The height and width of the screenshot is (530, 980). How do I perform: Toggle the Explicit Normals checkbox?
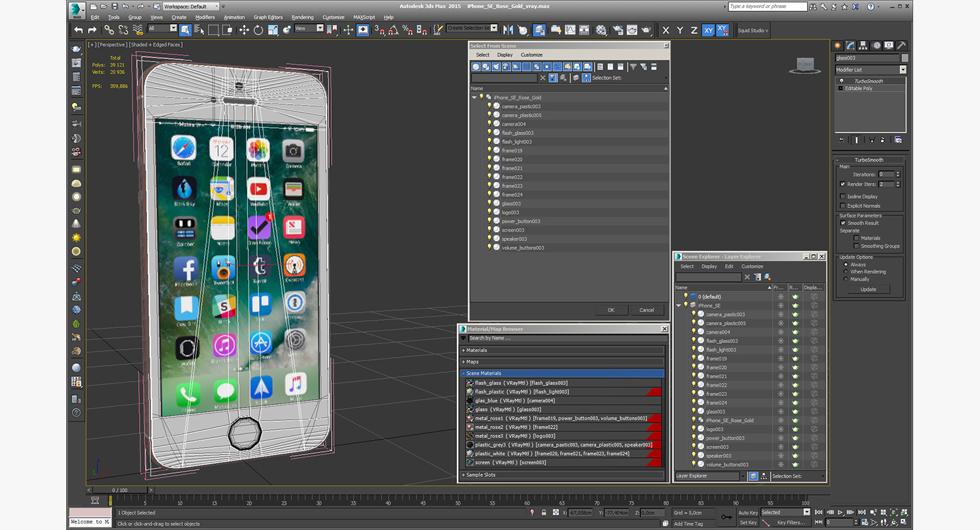click(842, 206)
